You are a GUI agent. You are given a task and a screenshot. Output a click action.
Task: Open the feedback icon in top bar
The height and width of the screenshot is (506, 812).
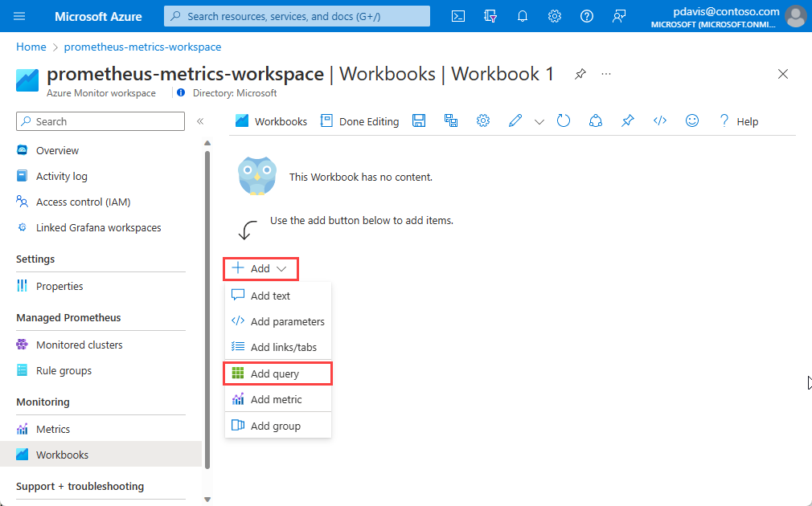tap(618, 16)
